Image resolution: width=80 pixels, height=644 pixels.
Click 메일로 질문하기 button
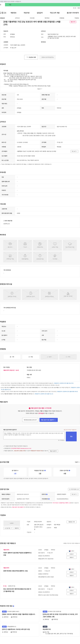(53, 451)
